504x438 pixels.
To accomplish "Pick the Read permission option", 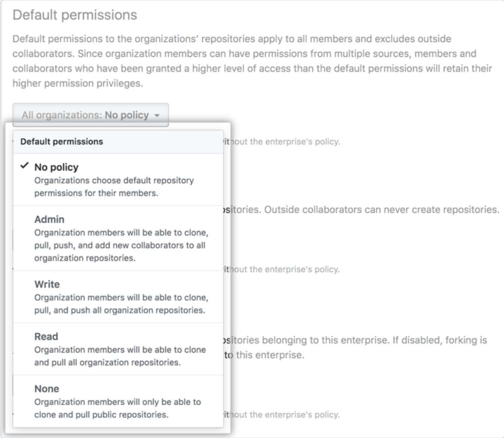I will (118, 349).
